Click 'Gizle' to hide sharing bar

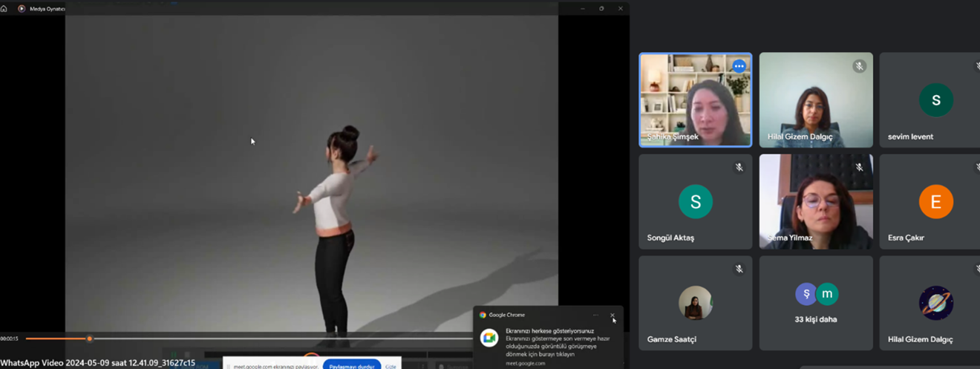point(391,366)
